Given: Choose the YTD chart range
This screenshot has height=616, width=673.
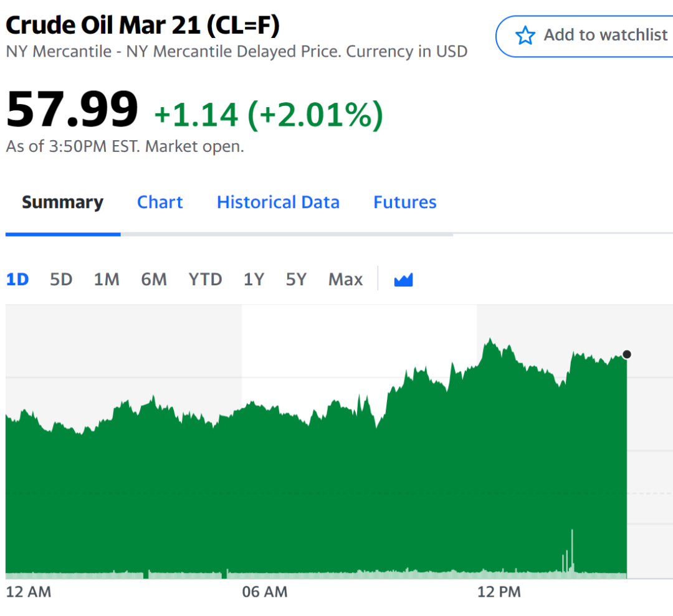Looking at the screenshot, I should tap(206, 280).
